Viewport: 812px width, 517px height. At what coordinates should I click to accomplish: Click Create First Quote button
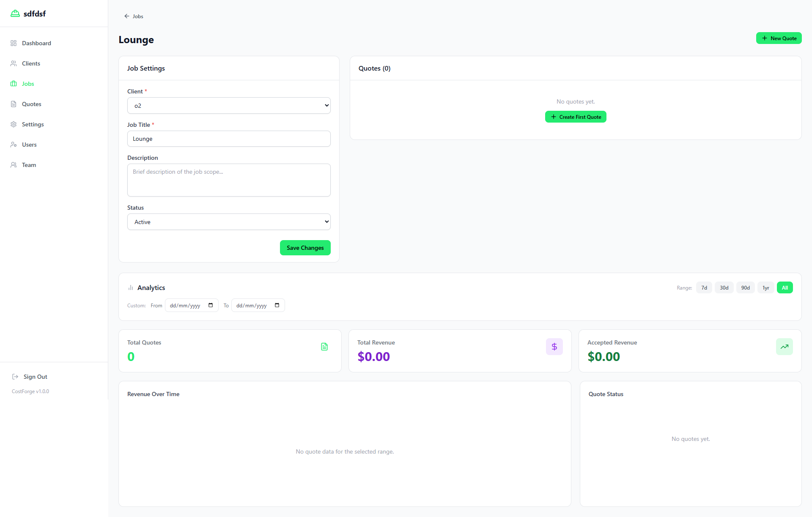coord(576,117)
